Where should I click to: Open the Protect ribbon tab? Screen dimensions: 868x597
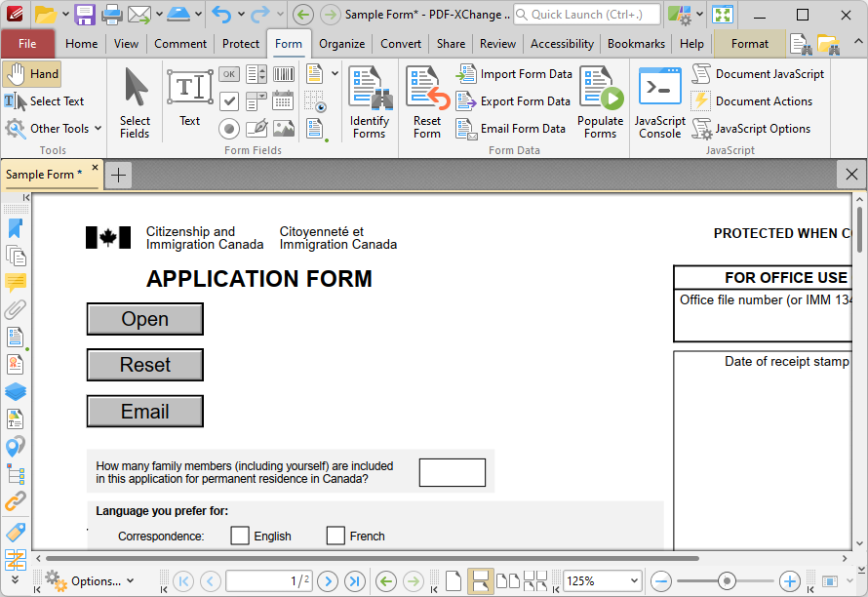tap(241, 44)
